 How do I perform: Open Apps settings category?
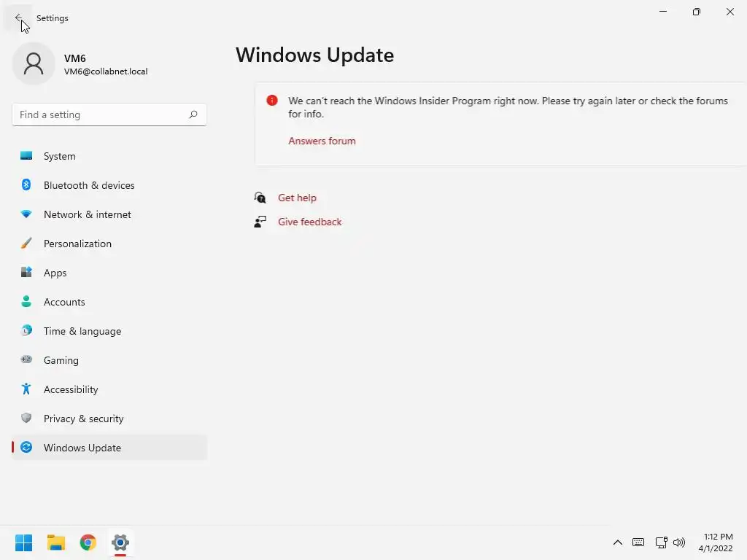[x=109, y=273]
